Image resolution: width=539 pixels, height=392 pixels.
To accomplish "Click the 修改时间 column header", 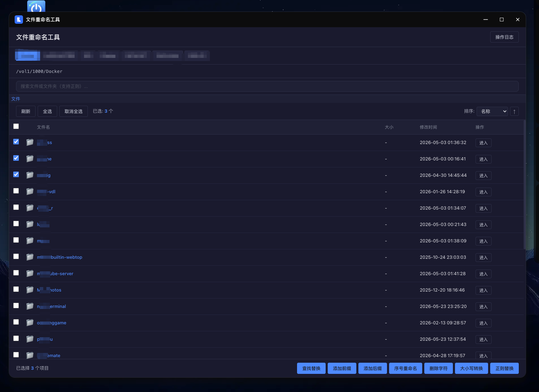I will tap(428, 127).
